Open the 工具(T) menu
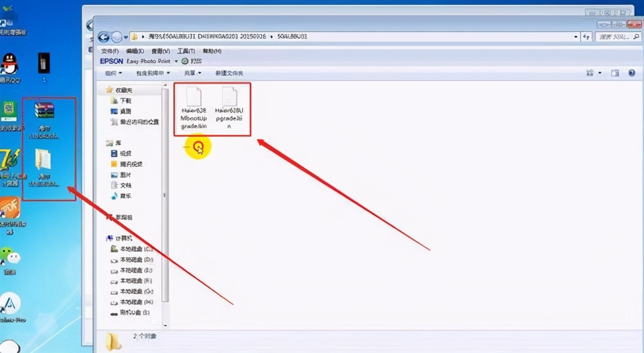 click(x=186, y=51)
